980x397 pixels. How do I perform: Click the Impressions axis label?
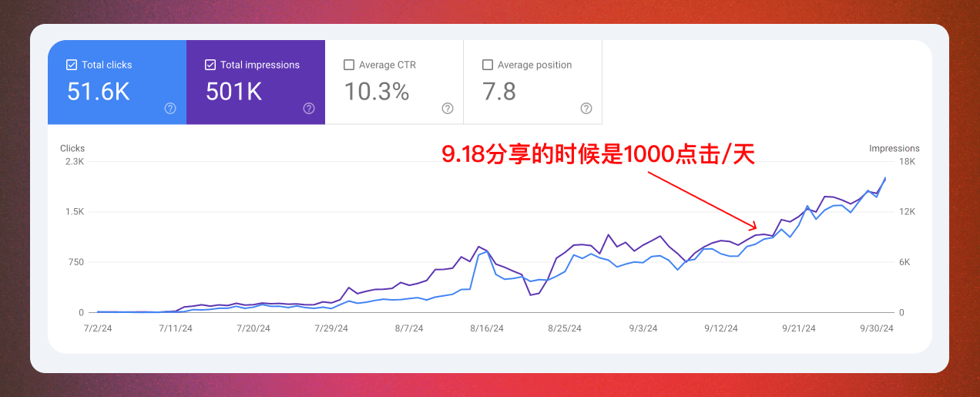[x=894, y=148]
